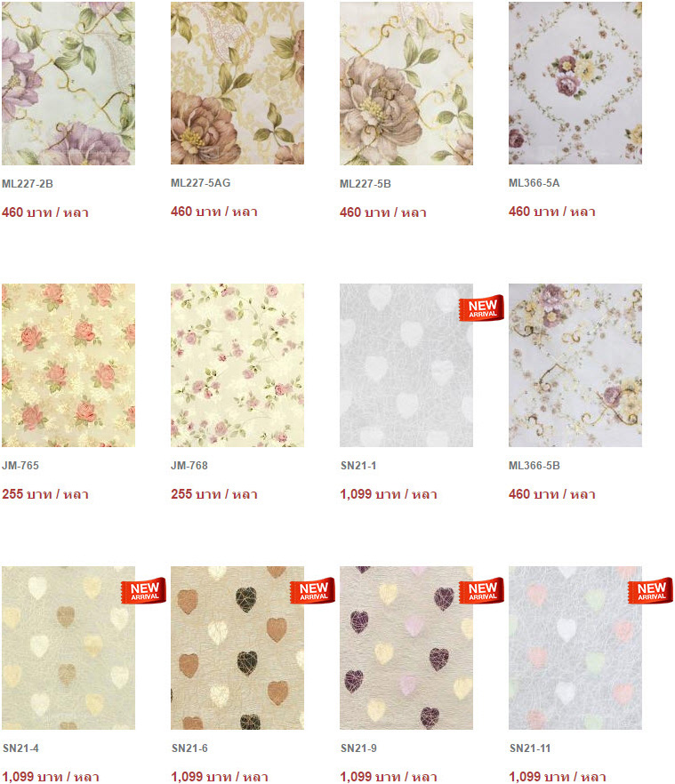
Task: Open the SN21-1 white hearts fabric
Action: click(x=406, y=365)
